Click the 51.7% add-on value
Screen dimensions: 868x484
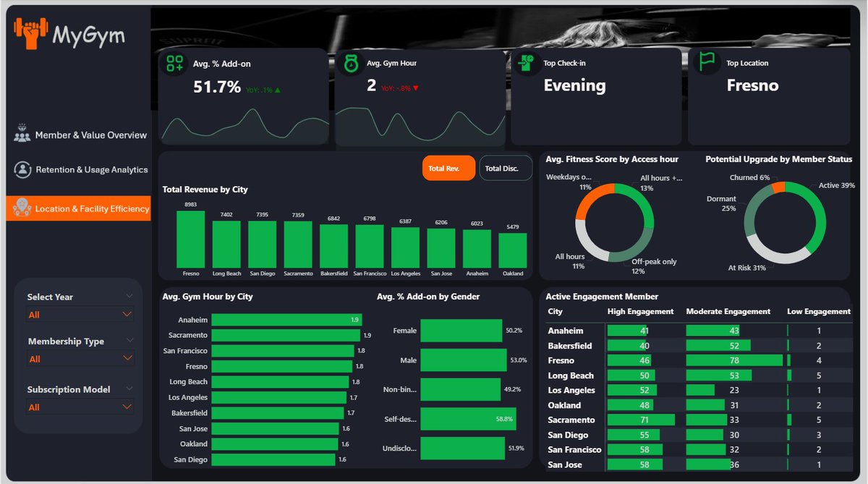217,88
